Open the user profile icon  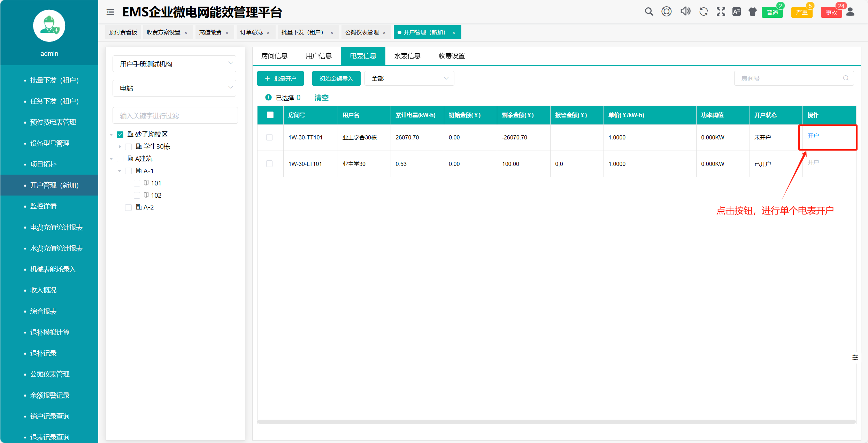[x=850, y=12]
